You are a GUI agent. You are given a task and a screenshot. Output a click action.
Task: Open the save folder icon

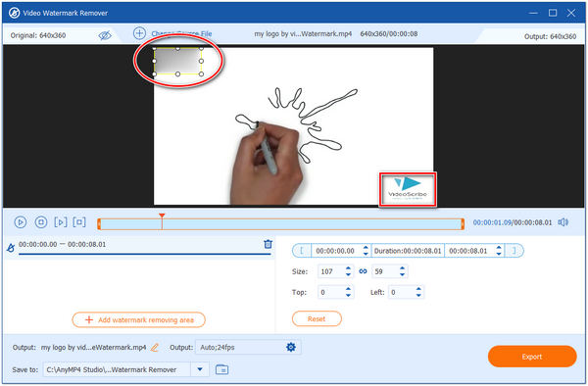pos(222,369)
